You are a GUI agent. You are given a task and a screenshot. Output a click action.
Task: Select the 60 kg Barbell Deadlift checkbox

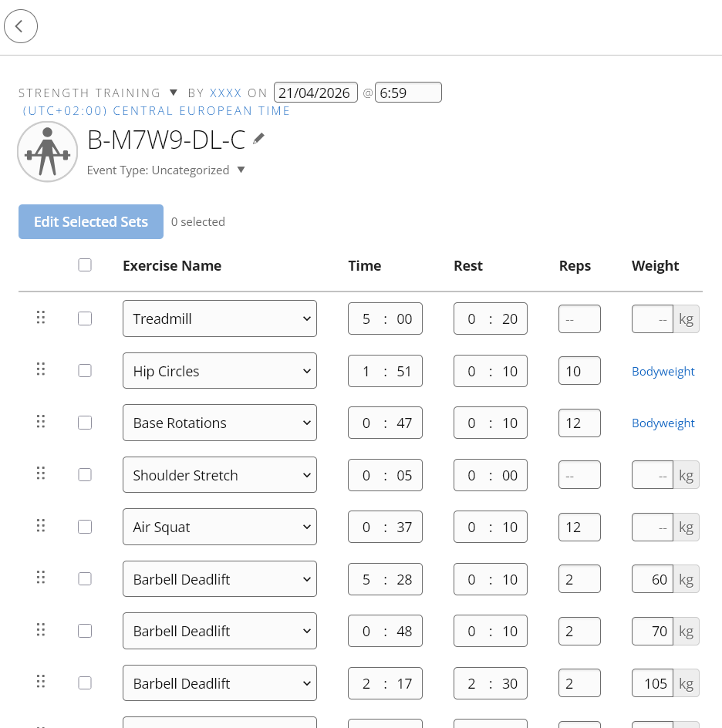[x=85, y=579]
